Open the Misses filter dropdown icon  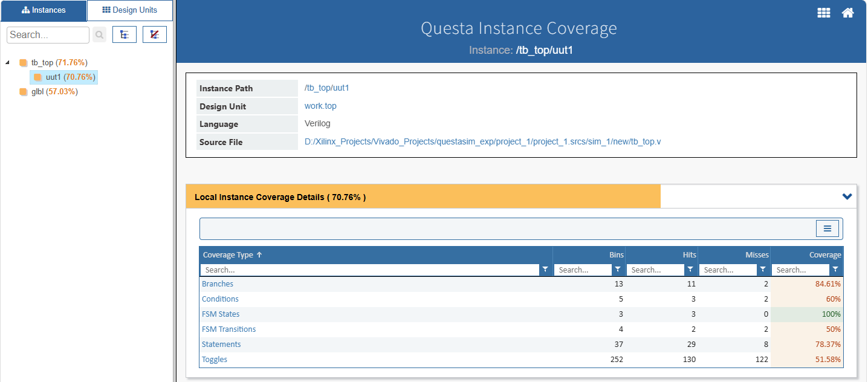pyautogui.click(x=763, y=270)
